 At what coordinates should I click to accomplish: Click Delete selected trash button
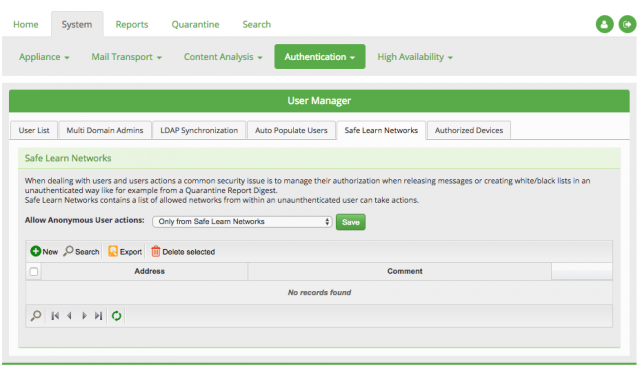(x=183, y=251)
